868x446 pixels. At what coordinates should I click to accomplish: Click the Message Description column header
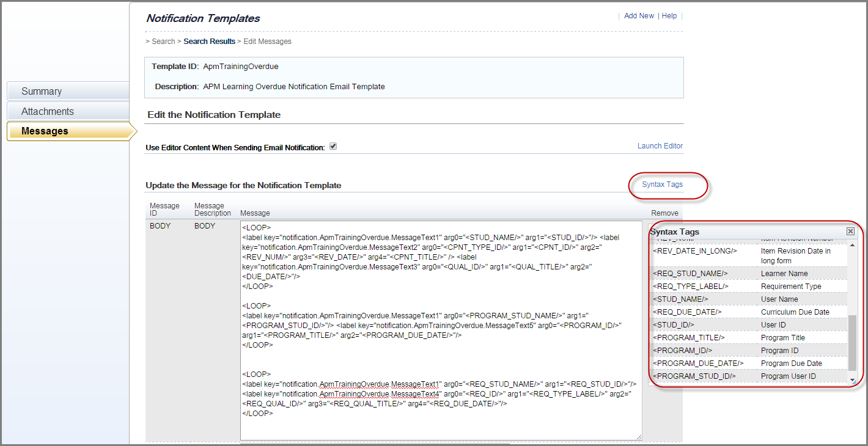(213, 210)
